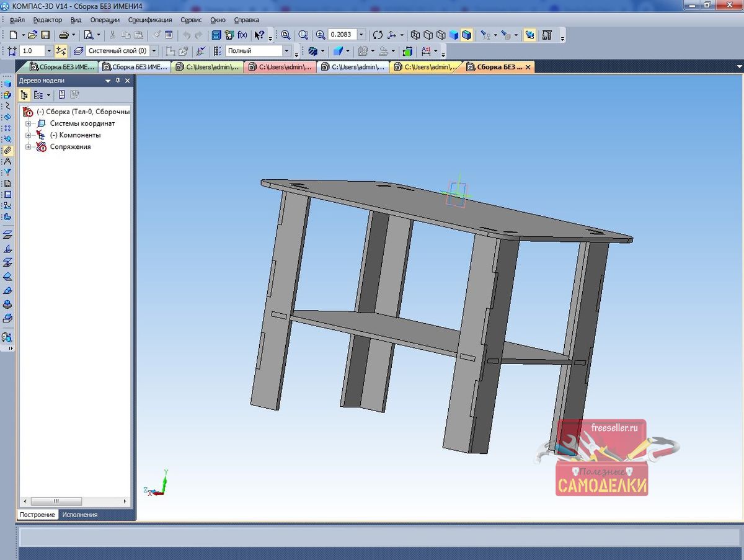Click the Rotate view icon
The height and width of the screenshot is (560, 744).
coord(378,35)
